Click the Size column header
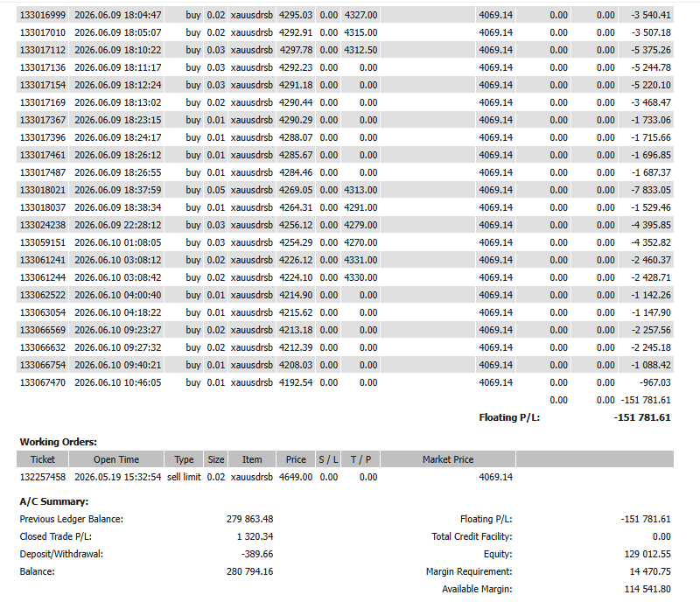Viewport: 700px width, 602px height. (215, 459)
